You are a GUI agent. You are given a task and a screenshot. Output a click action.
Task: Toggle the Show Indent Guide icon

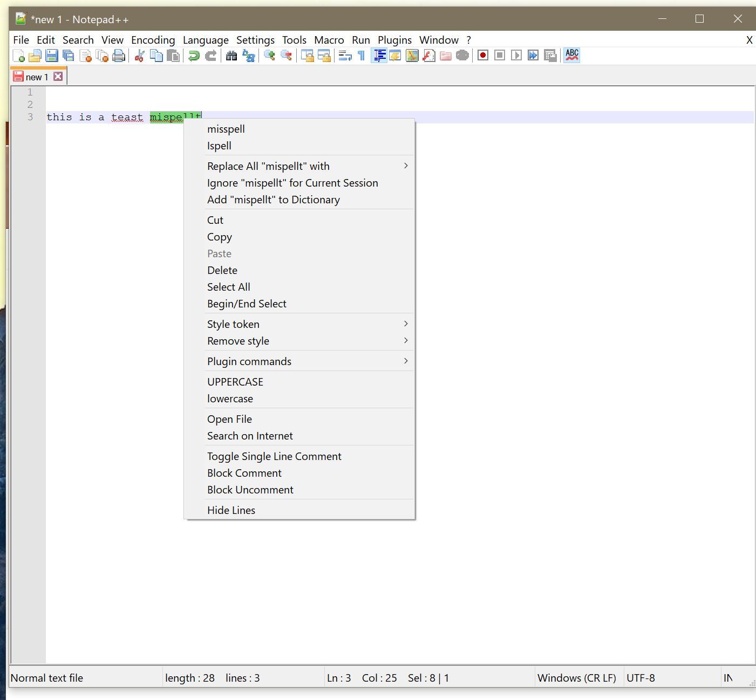point(379,56)
